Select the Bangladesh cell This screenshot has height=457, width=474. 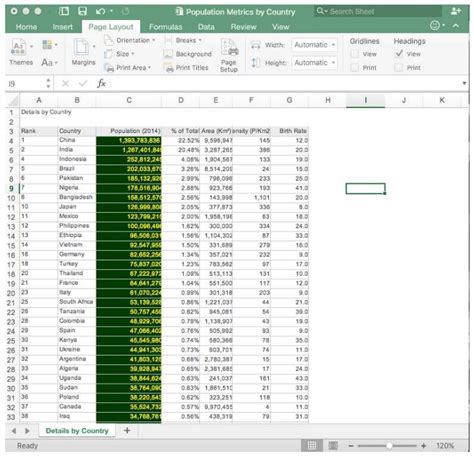coord(77,198)
